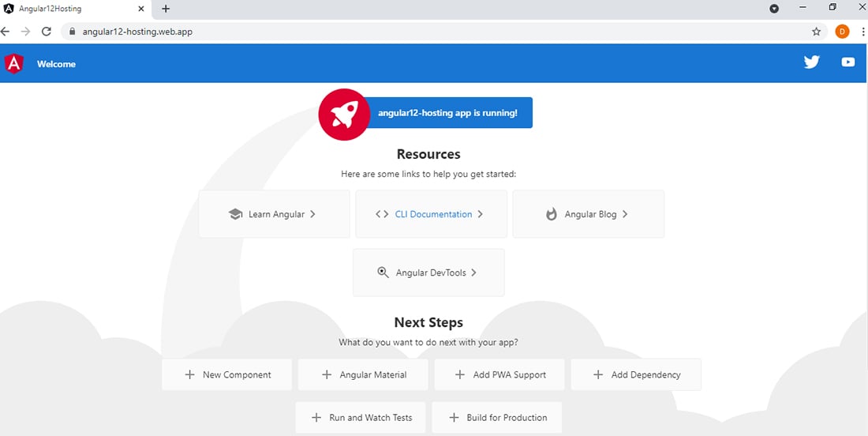The height and width of the screenshot is (436, 868).
Task: View site info via the padlock icon
Action: 71,32
